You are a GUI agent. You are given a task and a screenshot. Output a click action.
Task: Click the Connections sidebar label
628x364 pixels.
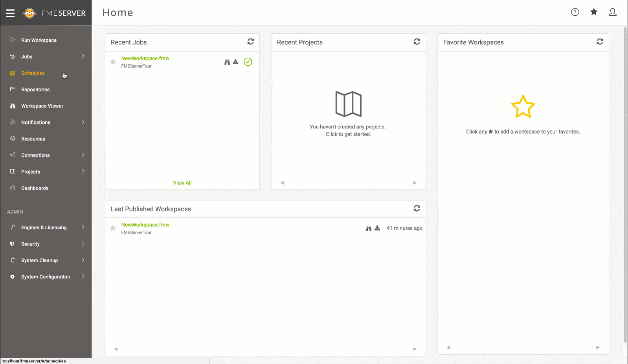[35, 155]
